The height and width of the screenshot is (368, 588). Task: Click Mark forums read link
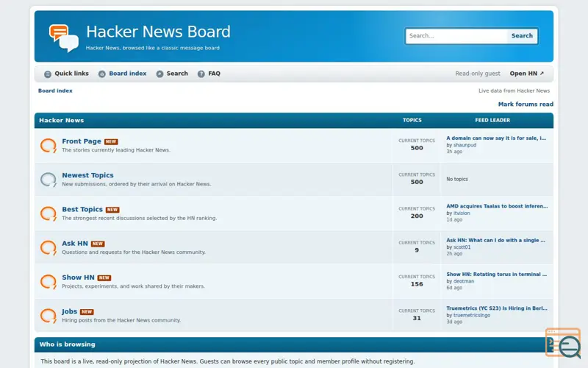526,105
